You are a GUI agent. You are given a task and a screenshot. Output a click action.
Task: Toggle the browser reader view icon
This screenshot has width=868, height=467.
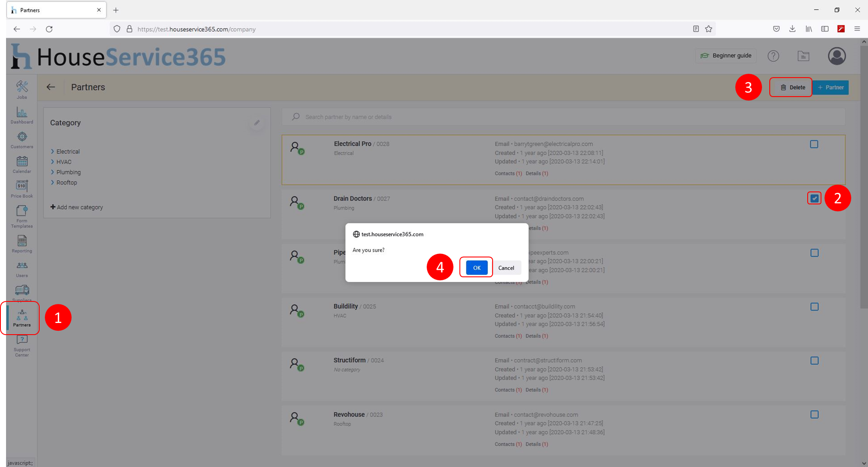point(696,29)
